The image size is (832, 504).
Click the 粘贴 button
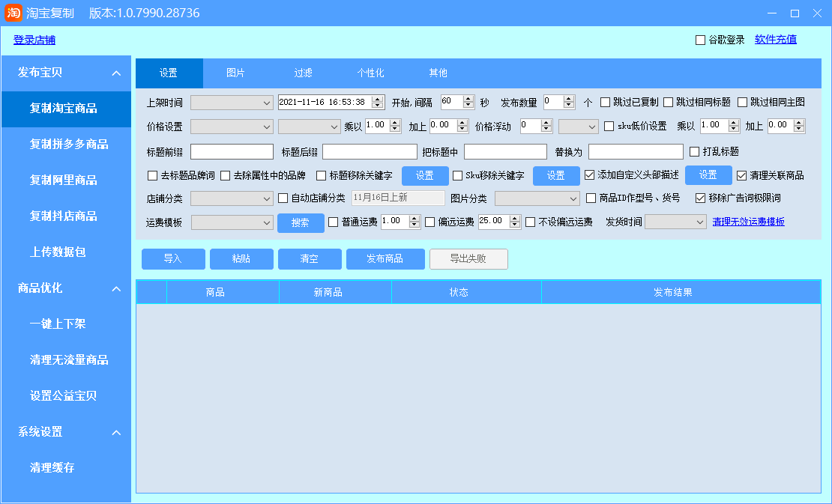point(241,259)
